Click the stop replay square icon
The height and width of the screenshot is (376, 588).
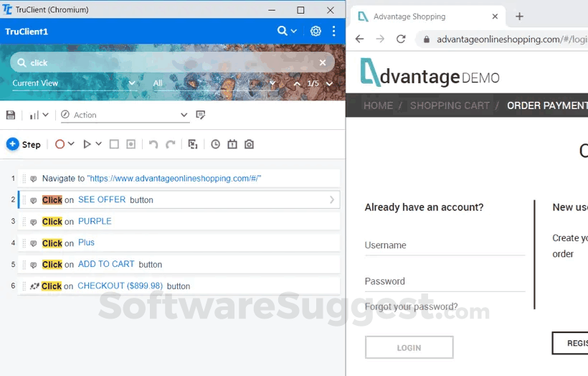(114, 144)
